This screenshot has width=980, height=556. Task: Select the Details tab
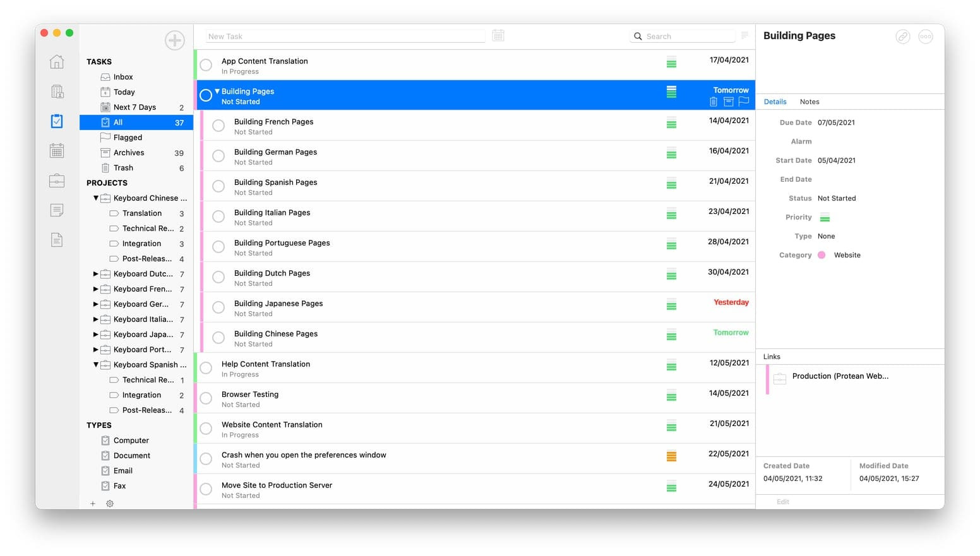coord(775,102)
